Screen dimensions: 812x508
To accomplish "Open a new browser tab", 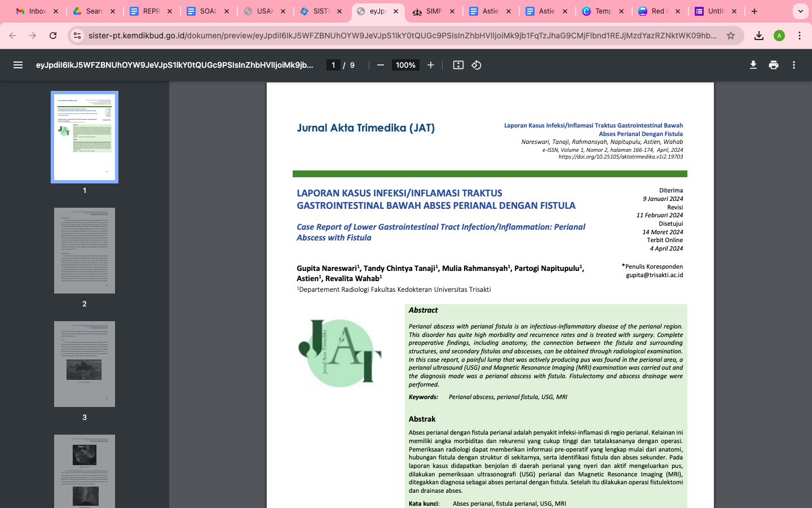I will [754, 11].
